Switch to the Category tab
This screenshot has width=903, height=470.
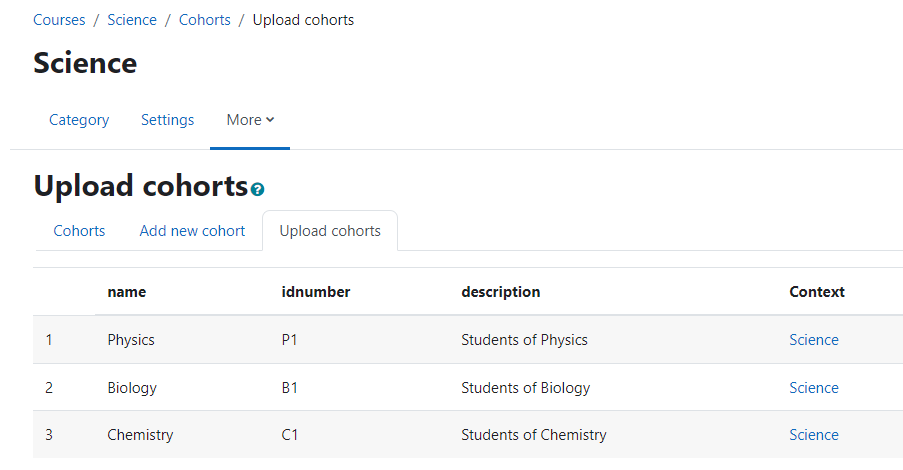[79, 120]
